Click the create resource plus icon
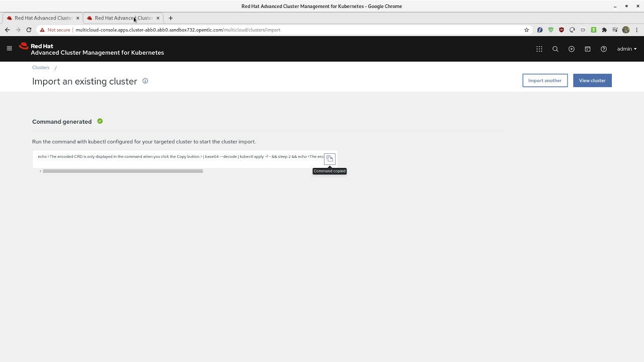 coord(572,49)
